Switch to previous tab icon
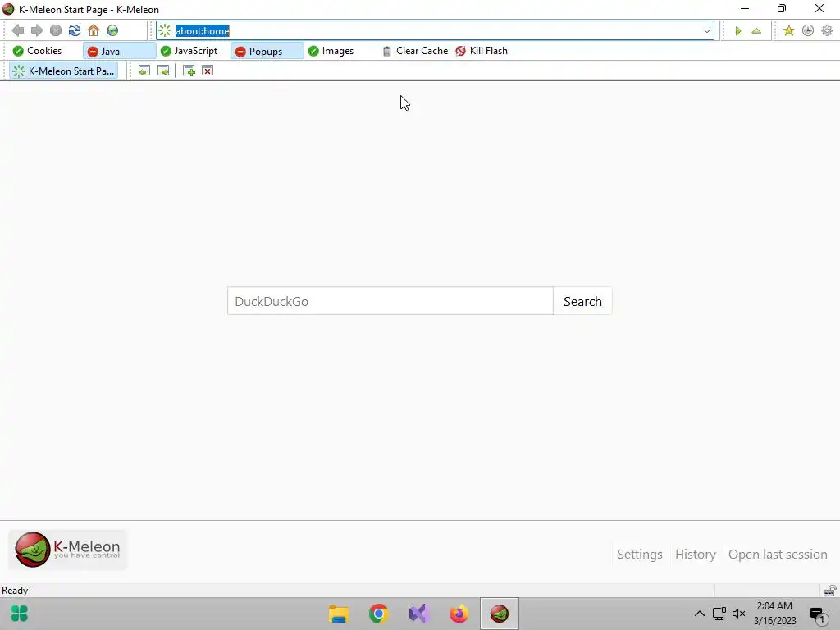Image resolution: width=840 pixels, height=630 pixels. pyautogui.click(x=144, y=71)
